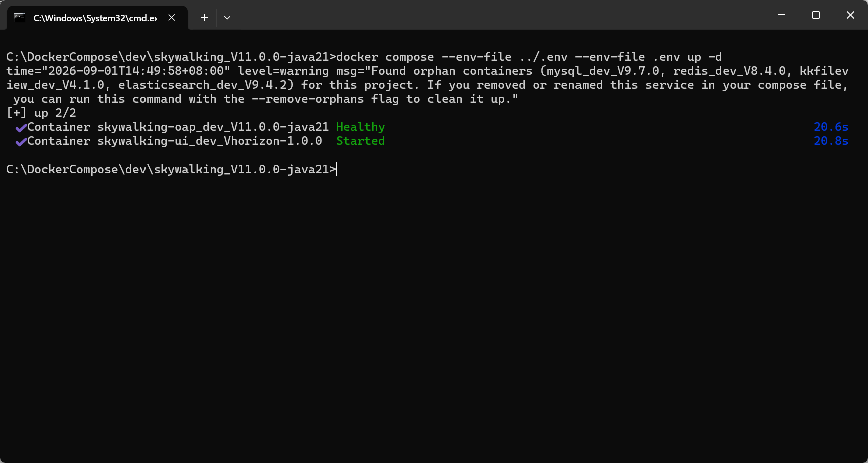
Task: Click the --remove-orphans flag in warning
Action: pyautogui.click(x=308, y=99)
